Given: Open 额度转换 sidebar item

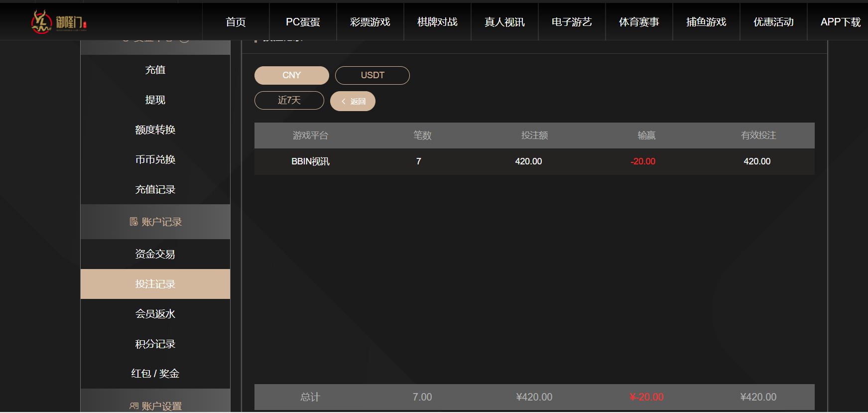Looking at the screenshot, I should pos(155,130).
